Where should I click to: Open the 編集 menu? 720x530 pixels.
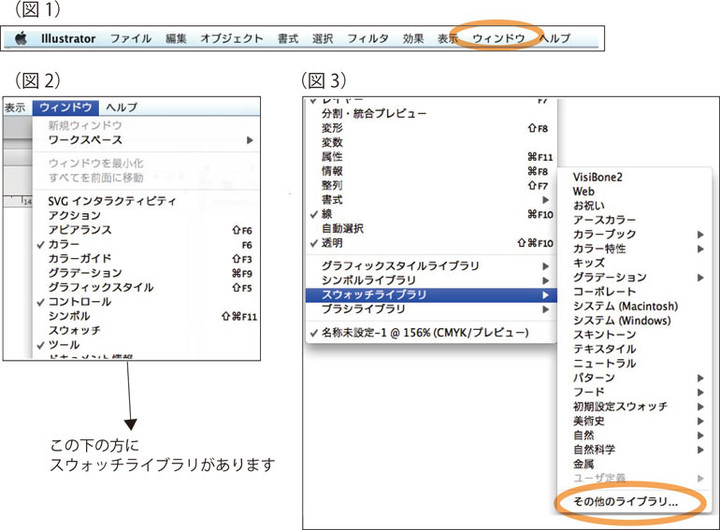coord(176,39)
